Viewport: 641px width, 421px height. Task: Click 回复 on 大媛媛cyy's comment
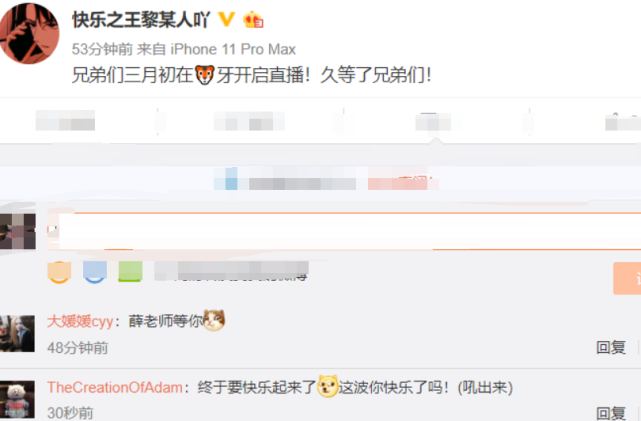point(611,347)
